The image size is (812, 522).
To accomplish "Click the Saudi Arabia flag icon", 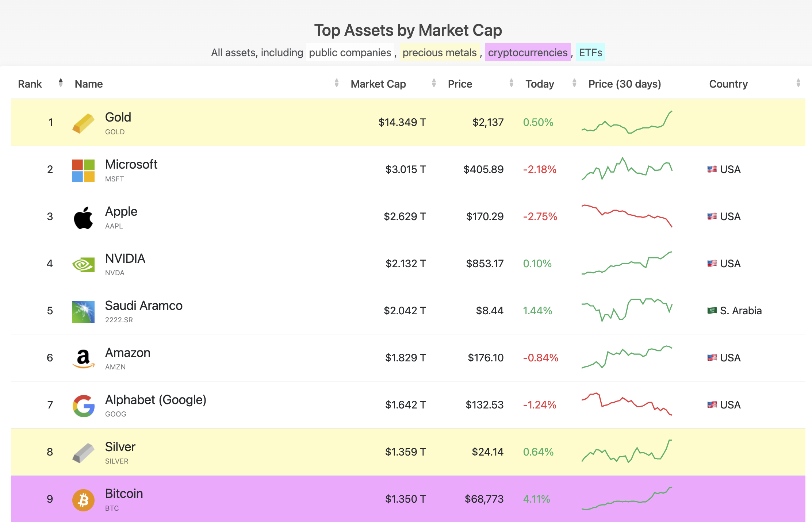I will (712, 311).
